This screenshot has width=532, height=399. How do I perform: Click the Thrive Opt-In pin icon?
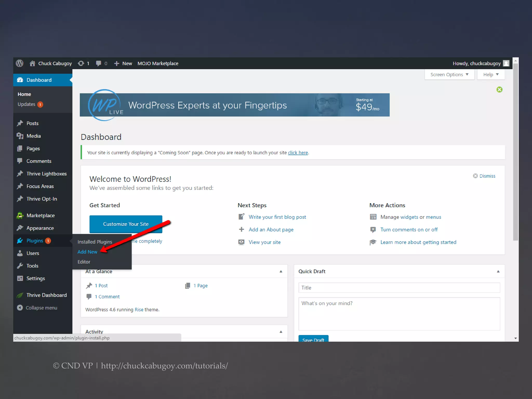click(x=20, y=199)
